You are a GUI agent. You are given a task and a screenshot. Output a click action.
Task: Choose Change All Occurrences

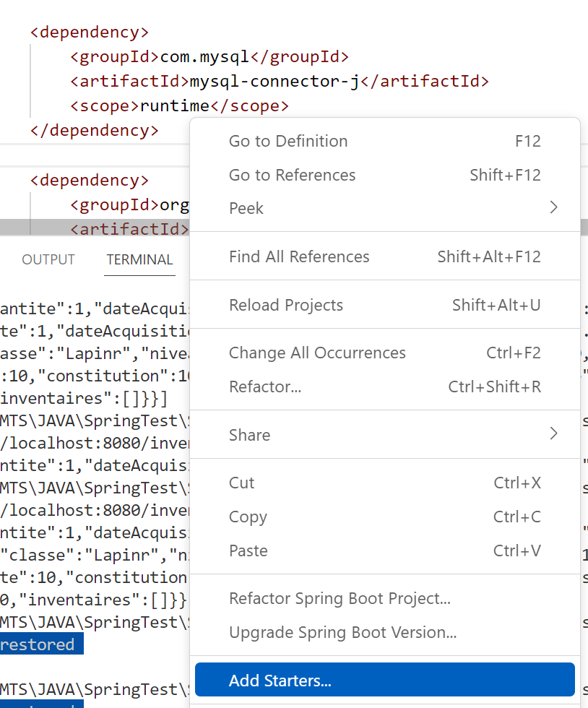coord(317,353)
